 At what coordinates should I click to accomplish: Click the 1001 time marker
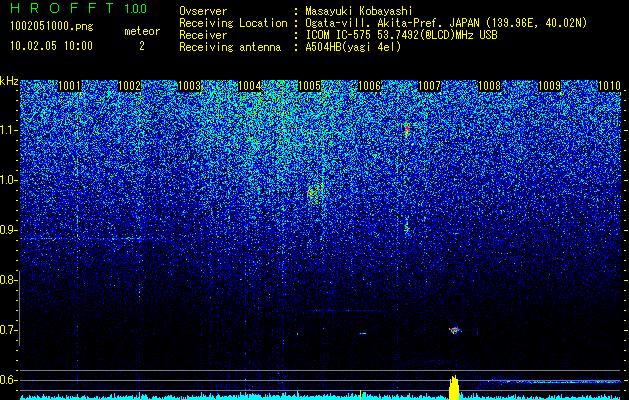(x=69, y=86)
